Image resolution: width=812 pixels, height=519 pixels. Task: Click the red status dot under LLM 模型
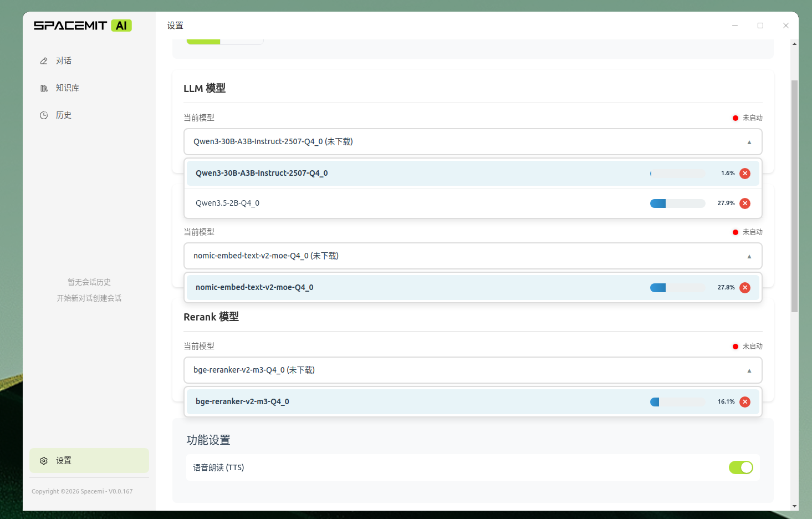(736, 118)
